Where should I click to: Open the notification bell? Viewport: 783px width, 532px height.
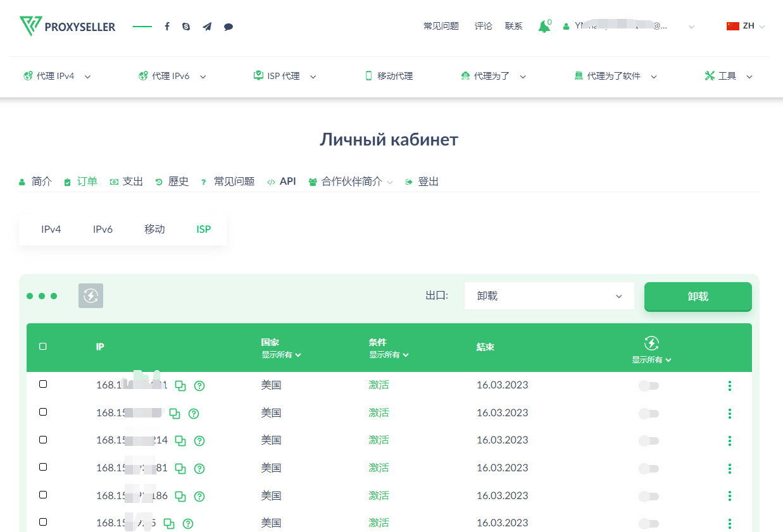coord(544,27)
